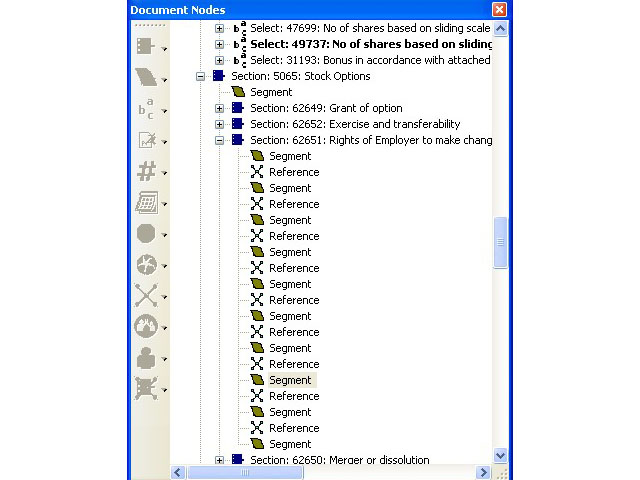
Task: Select 'Select: 31193: Bonus in accordance with attached'
Action: [370, 60]
